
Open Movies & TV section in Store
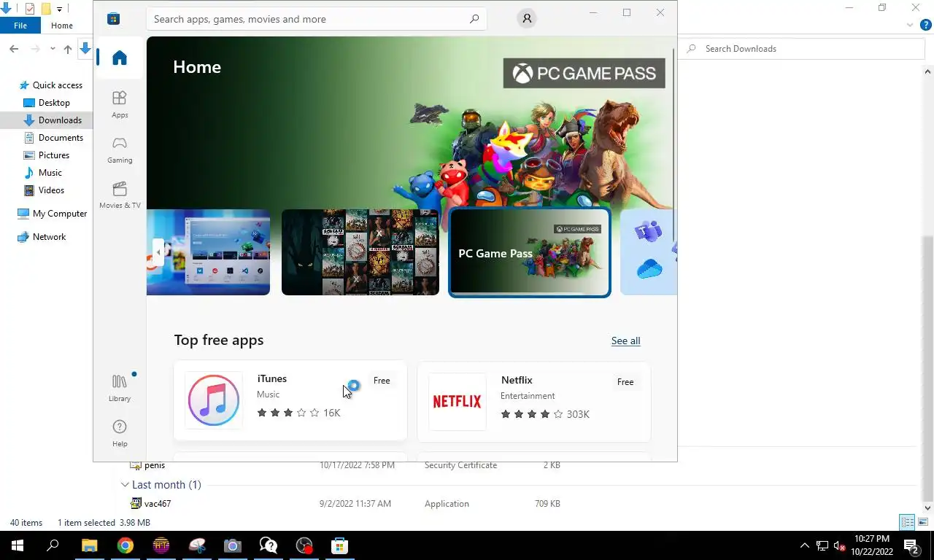click(x=120, y=195)
